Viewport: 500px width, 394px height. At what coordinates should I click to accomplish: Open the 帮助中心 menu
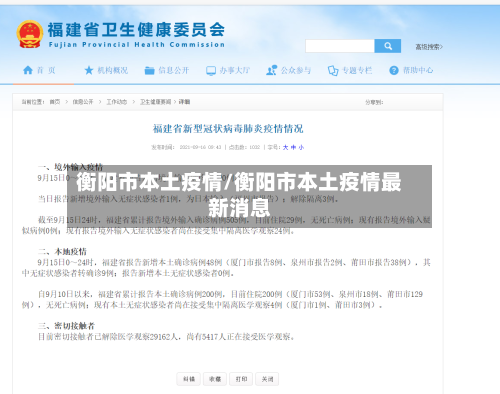coord(411,70)
